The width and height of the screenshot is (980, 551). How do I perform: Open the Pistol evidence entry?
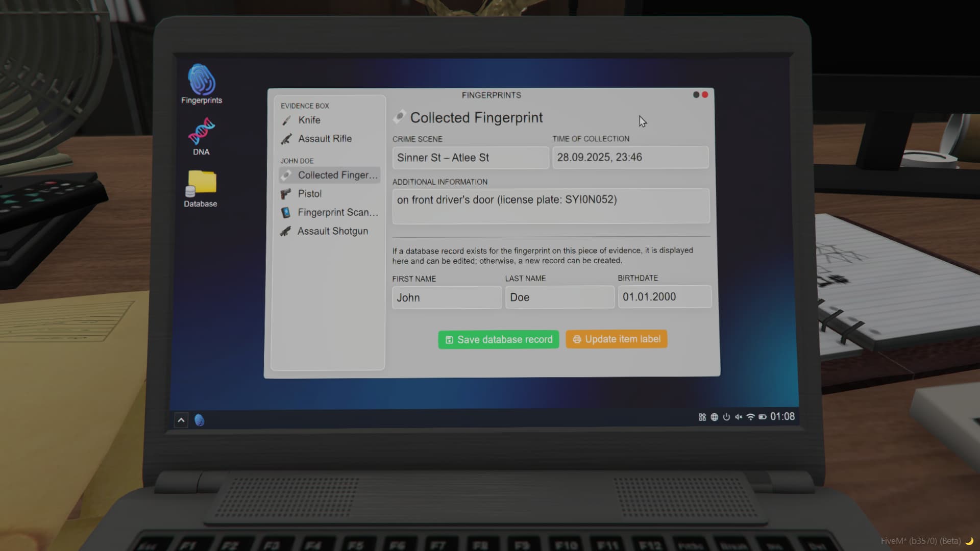click(309, 194)
